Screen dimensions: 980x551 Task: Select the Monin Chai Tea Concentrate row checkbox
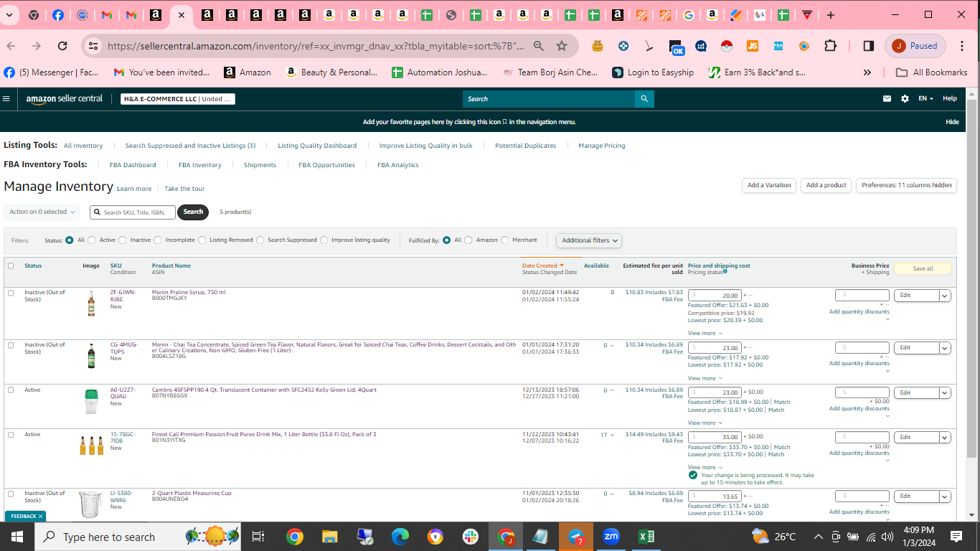(11, 345)
